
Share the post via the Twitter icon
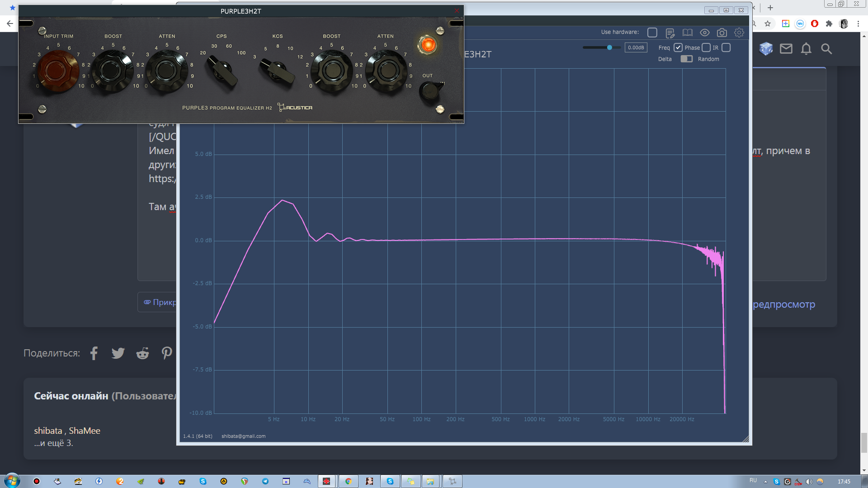[118, 353]
